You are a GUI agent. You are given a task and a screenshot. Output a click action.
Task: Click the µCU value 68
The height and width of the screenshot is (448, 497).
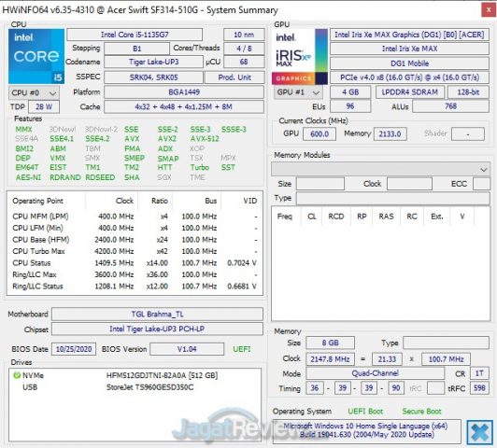(244, 62)
